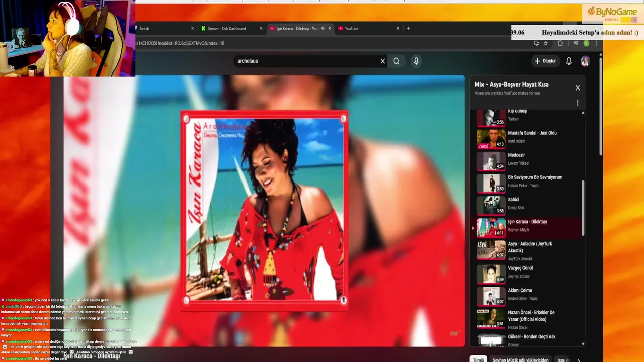The image size is (644, 362).
Task: Select the Tümü filter chip
Action: click(478, 360)
